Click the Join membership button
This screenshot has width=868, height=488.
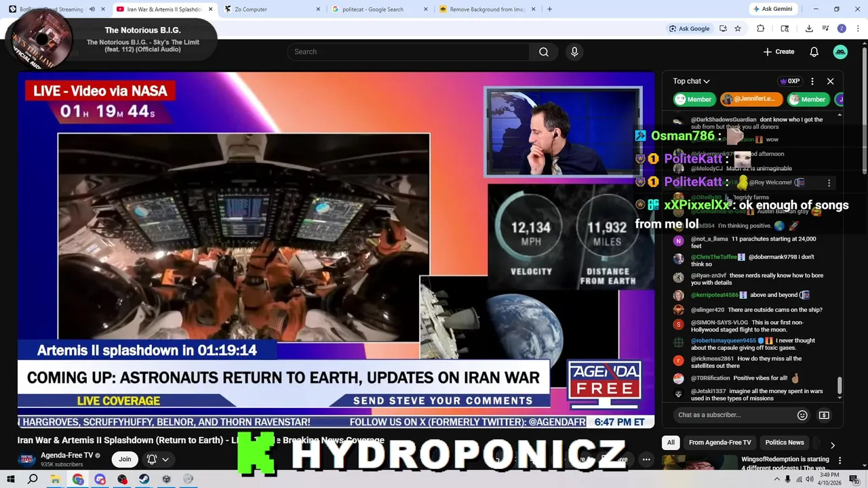(125, 460)
